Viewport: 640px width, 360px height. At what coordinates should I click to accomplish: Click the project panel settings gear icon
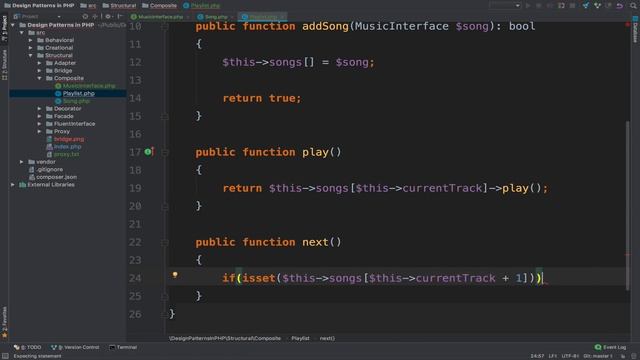pyautogui.click(x=108, y=16)
